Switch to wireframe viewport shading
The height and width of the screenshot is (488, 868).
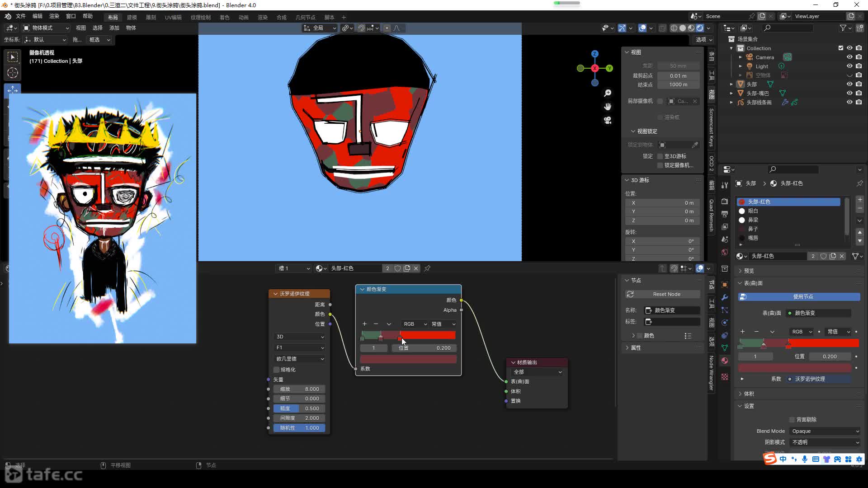pos(674,28)
